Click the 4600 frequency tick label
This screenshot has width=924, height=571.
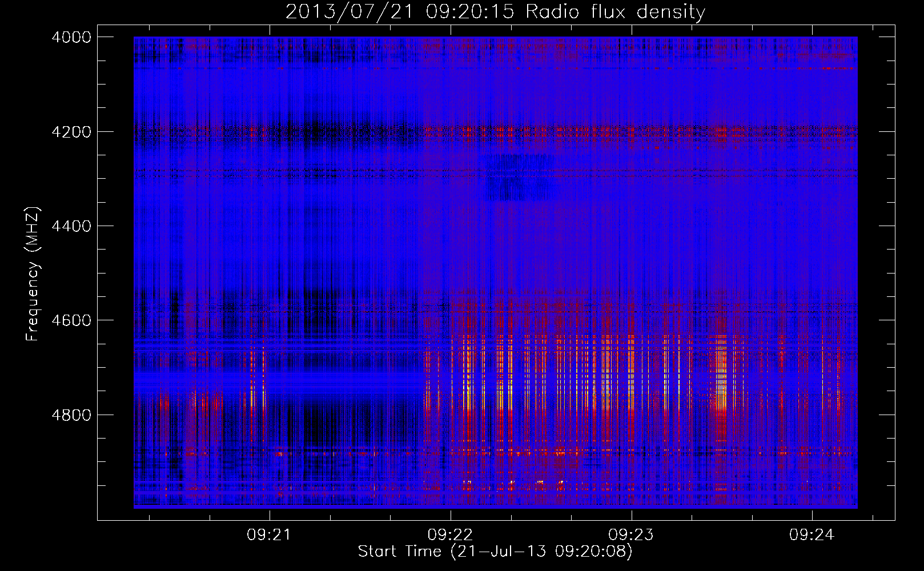click(x=71, y=320)
